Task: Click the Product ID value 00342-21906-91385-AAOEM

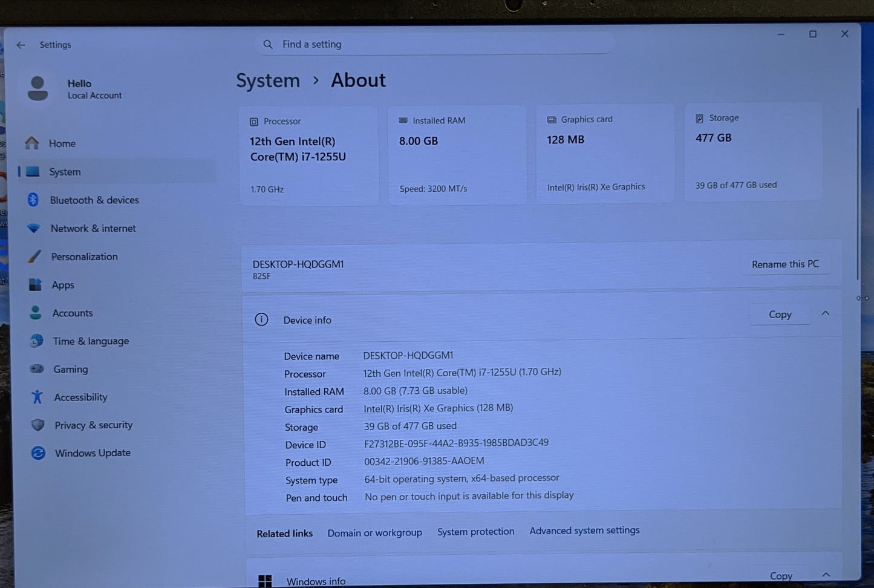Action: (424, 461)
